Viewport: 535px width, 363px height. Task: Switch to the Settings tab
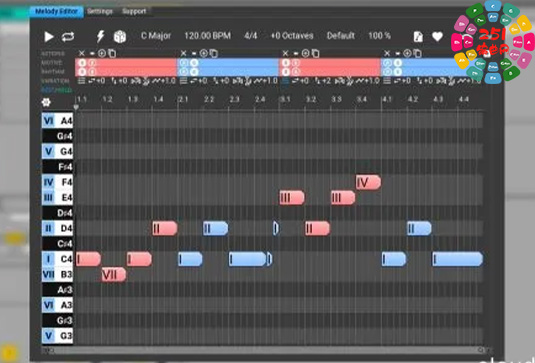(x=100, y=11)
